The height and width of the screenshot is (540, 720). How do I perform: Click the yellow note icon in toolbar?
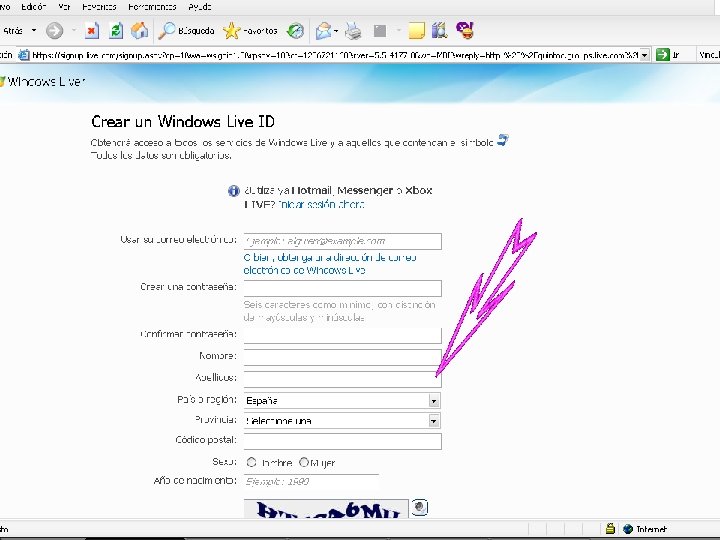pyautogui.click(x=416, y=31)
